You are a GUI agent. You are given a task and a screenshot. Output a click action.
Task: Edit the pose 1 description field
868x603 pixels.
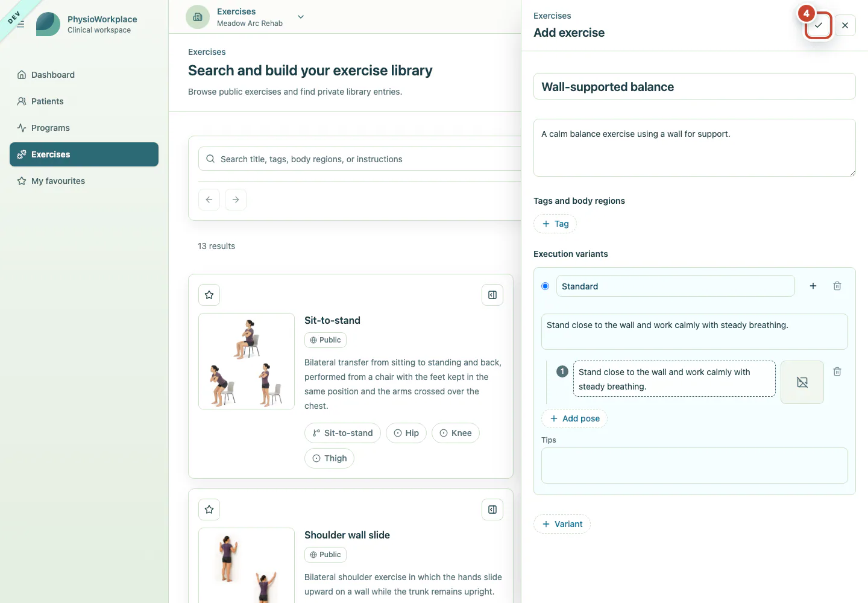point(674,379)
